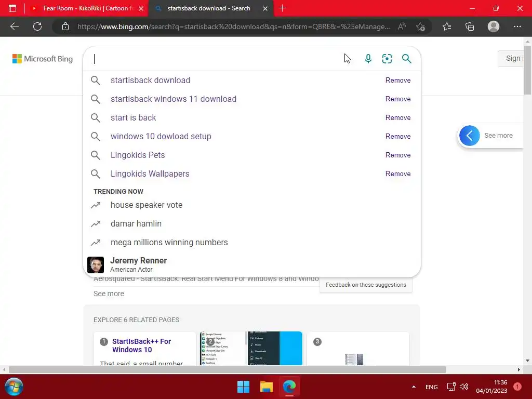Remove 'windows 10 dowload setup' suggestion

[398, 137]
